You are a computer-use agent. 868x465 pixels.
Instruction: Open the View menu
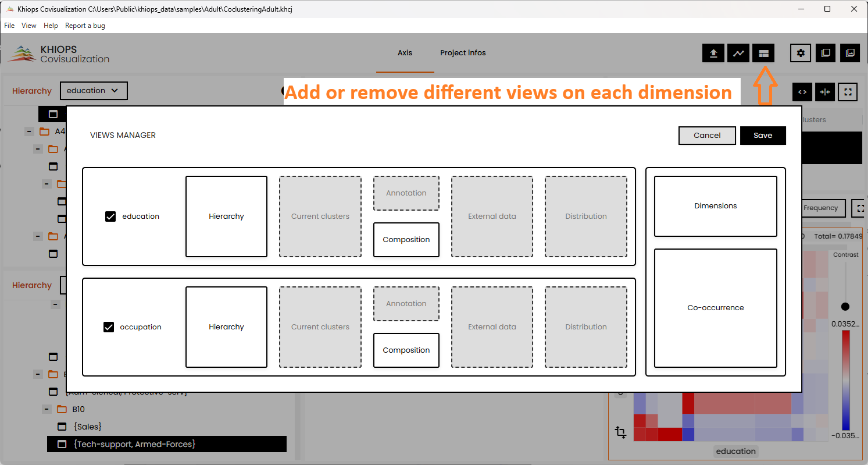(29, 26)
